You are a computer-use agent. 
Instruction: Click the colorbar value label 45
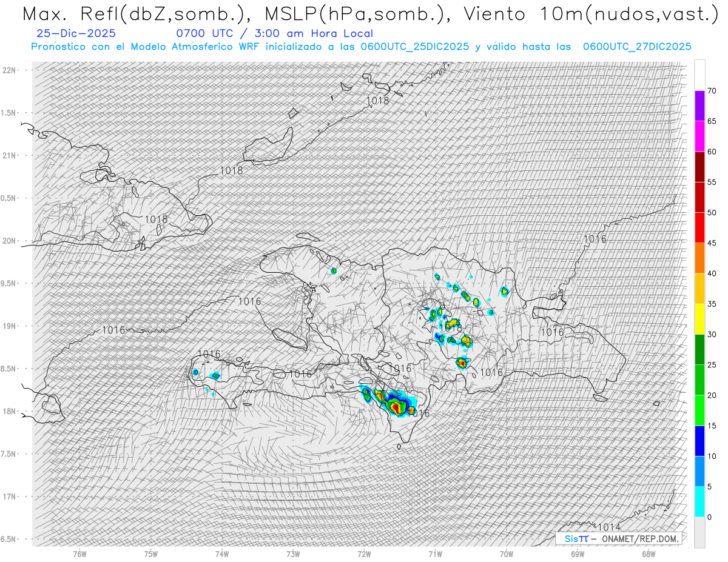point(712,243)
